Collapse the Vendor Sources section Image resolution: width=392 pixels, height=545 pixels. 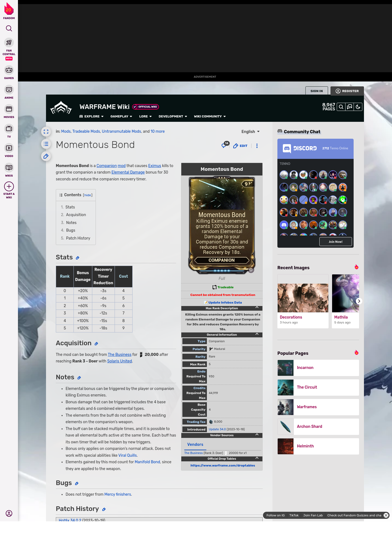click(257, 434)
